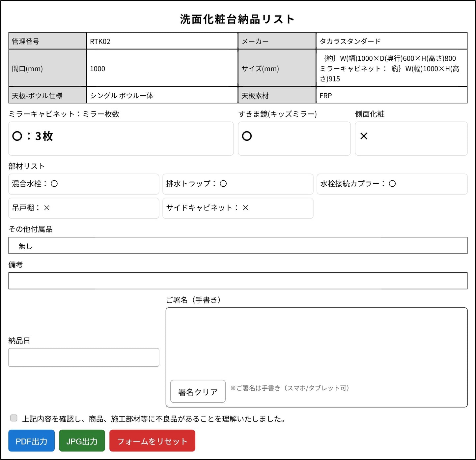Select the サイズ(mm) details cell

pyautogui.click(x=391, y=69)
